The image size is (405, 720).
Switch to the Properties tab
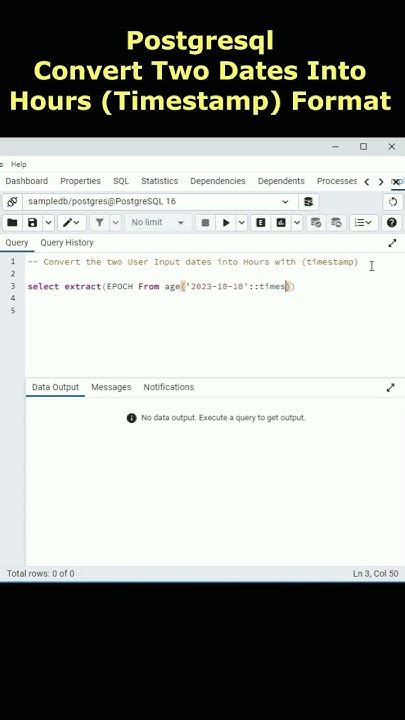[80, 181]
